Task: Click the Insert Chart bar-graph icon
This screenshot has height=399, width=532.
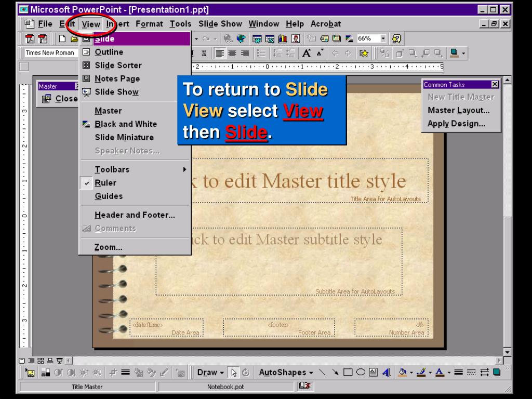Action: click(x=283, y=38)
